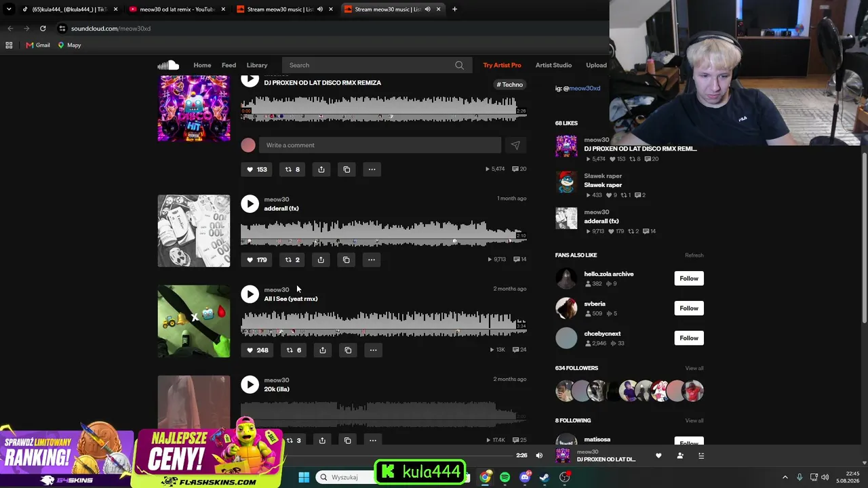
Task: Like the currently playing track in player bar
Action: [x=658, y=456]
